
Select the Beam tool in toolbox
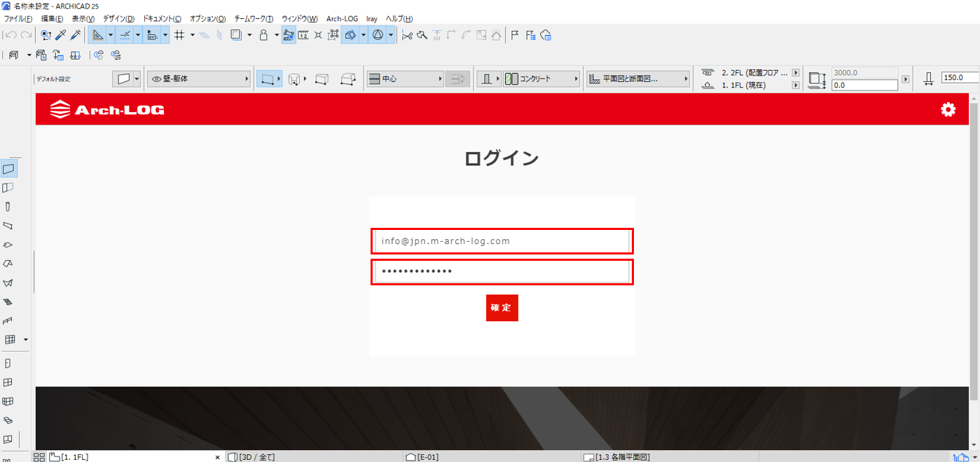pyautogui.click(x=8, y=226)
